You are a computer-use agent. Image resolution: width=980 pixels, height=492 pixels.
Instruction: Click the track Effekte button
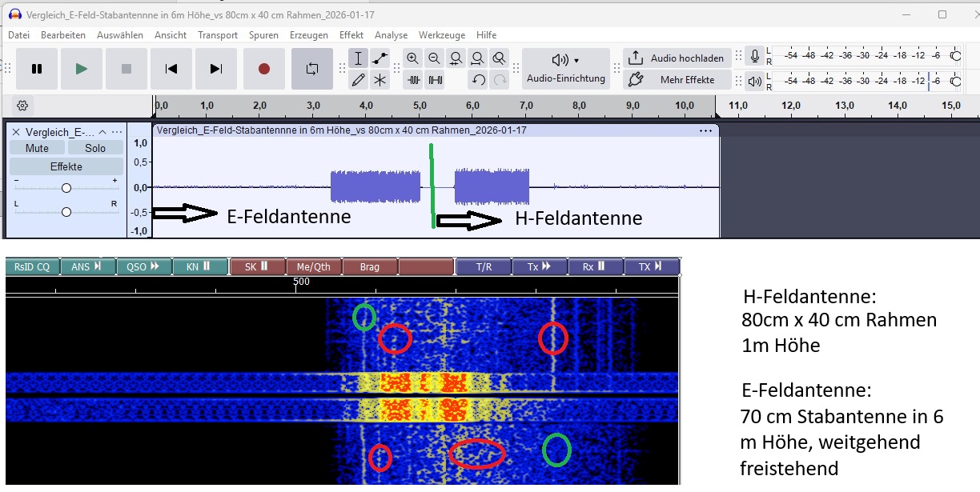[x=66, y=166]
